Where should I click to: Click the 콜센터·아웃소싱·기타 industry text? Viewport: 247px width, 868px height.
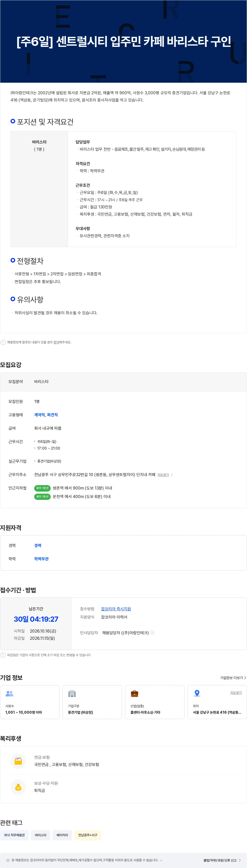click(x=145, y=712)
